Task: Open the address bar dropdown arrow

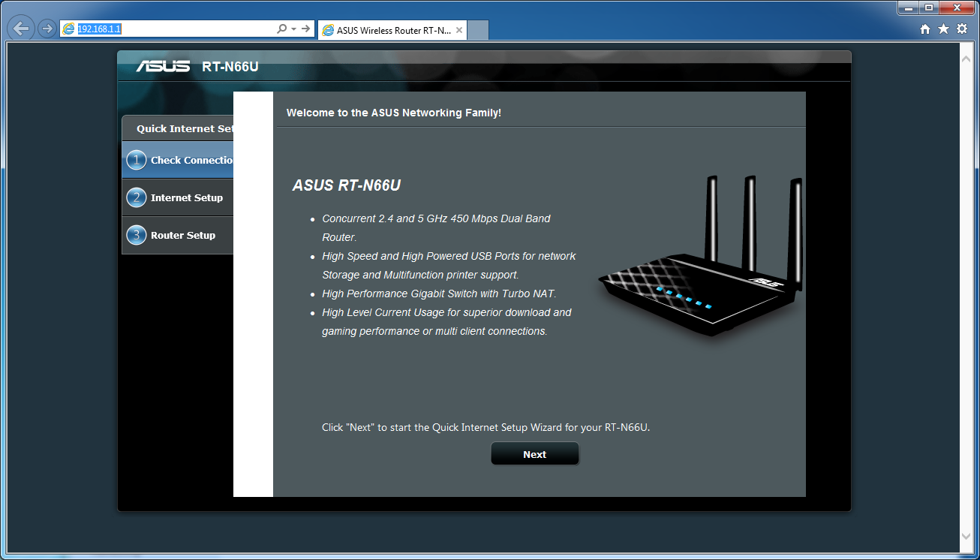Action: pos(293,29)
